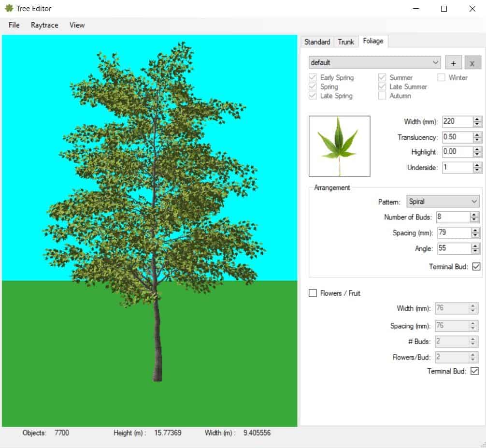This screenshot has height=448, width=486.
Task: Click the Height value 15.77369
Action: click(x=168, y=433)
